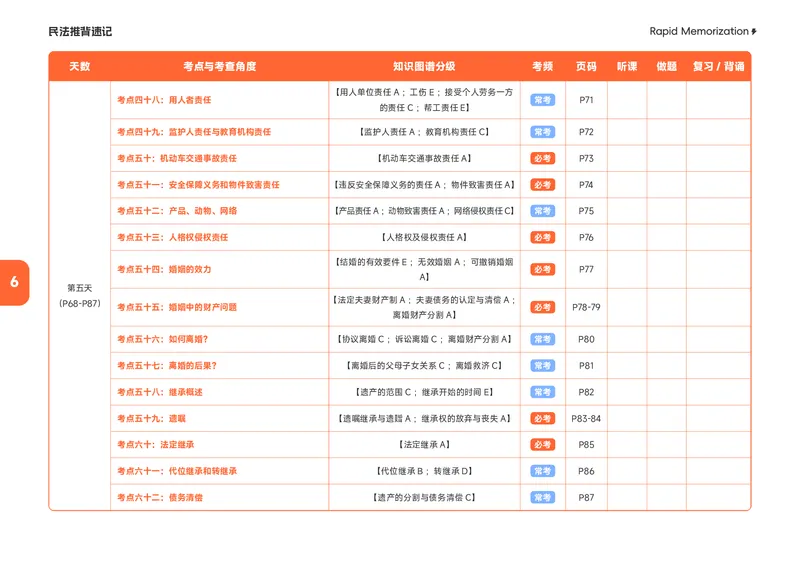Click the 做题 column header
Viewport: 800px width, 566px height.
click(x=666, y=66)
